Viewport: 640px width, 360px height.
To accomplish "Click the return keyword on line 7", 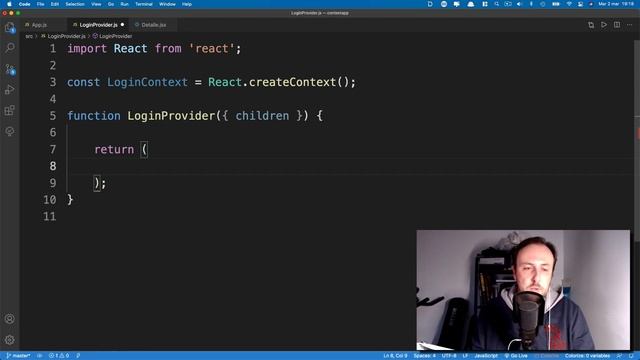I will point(114,149).
